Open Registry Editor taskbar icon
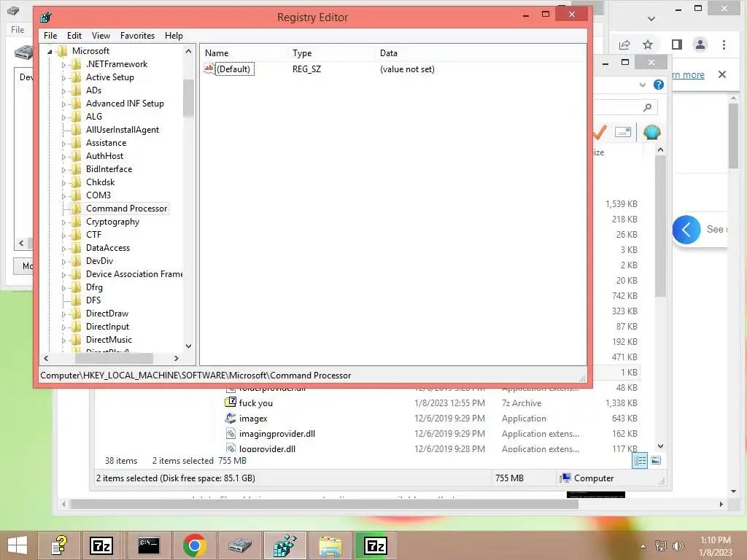747x560 pixels. 285,545
